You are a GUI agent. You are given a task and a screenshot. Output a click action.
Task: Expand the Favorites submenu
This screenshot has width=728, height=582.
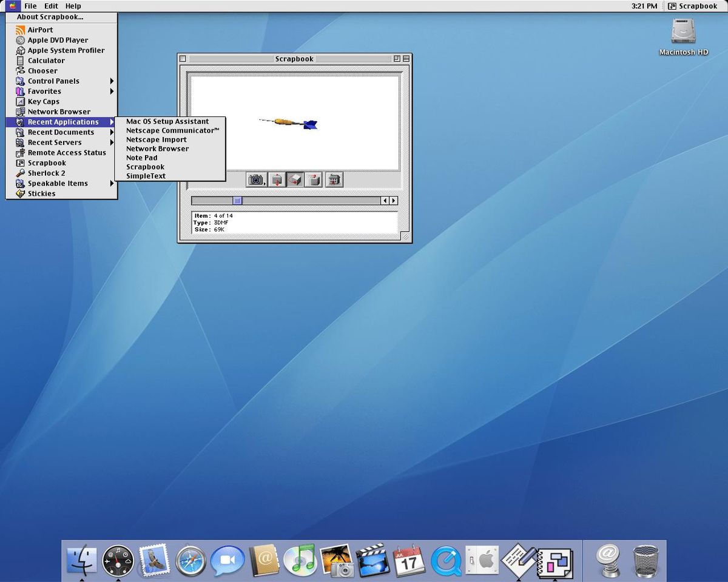pos(44,91)
